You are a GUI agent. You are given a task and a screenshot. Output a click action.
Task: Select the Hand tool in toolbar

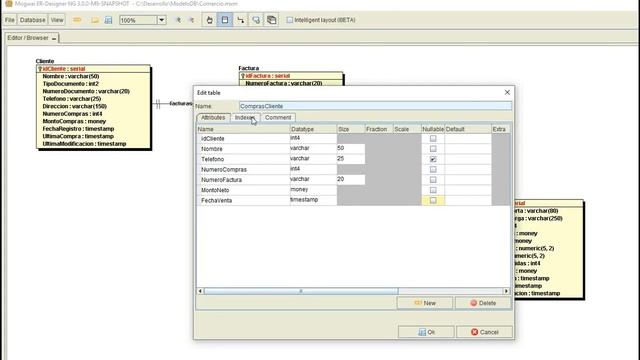209,20
